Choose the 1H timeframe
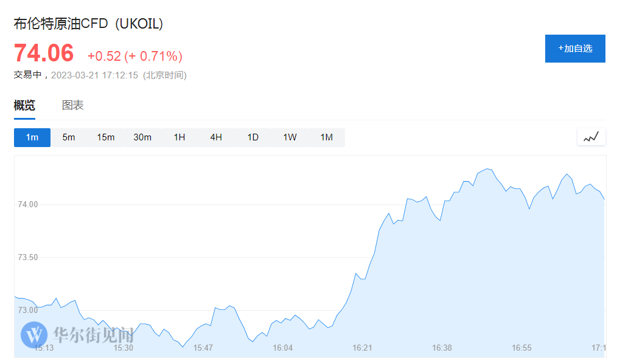Screen dimensions: 617x364 (180, 137)
